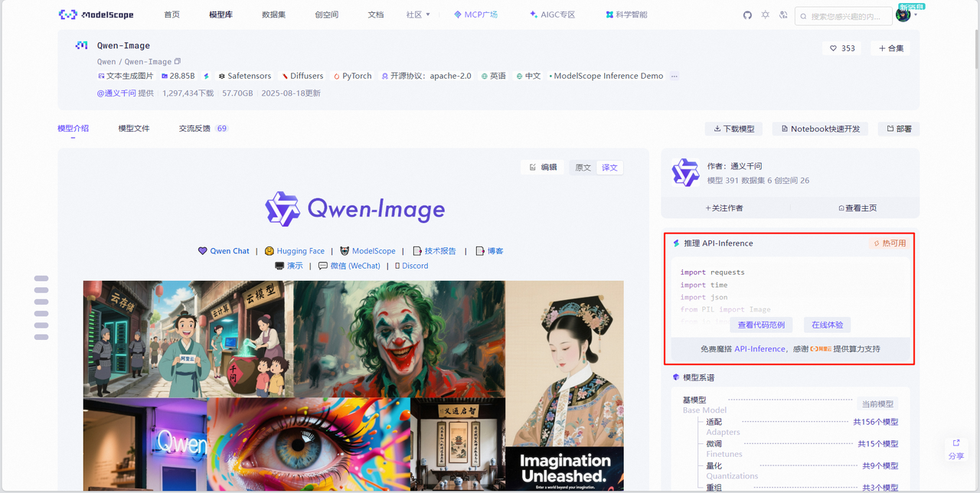Click the Tongyi Qianwen author avatar
The width and height of the screenshot is (980, 493).
pyautogui.click(x=685, y=173)
